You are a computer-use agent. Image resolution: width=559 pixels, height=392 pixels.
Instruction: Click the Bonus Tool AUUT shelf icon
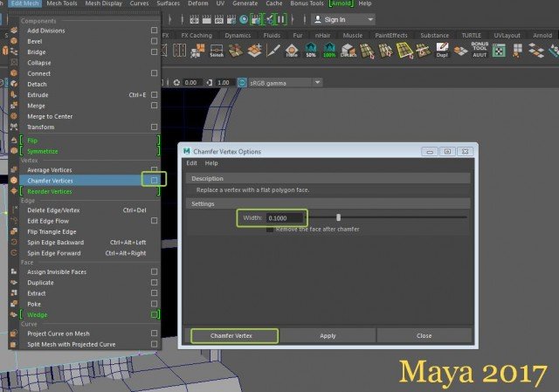pyautogui.click(x=480, y=50)
